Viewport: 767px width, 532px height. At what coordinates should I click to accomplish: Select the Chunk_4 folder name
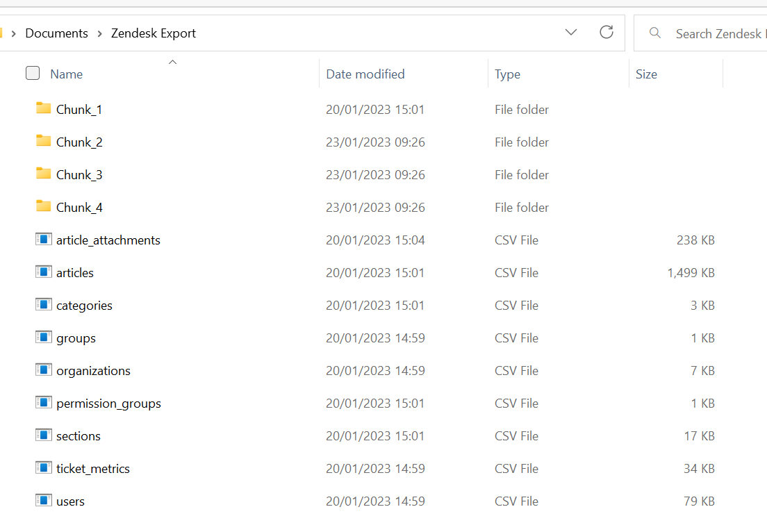click(x=79, y=208)
